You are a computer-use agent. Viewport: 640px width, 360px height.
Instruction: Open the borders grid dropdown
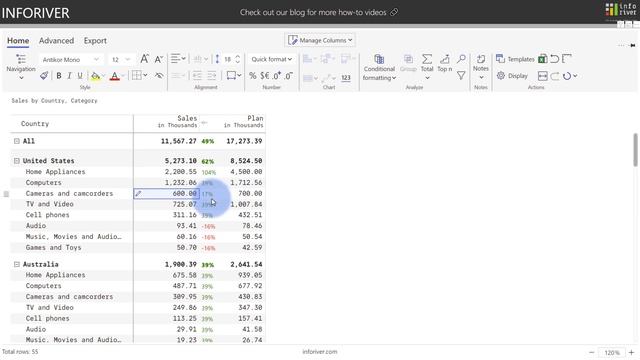point(139,76)
